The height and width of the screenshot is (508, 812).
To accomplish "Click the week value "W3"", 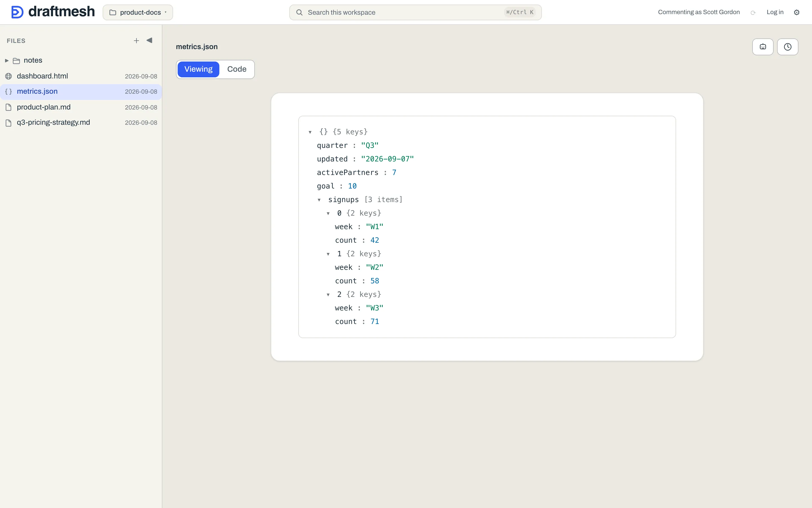I will 374,308.
